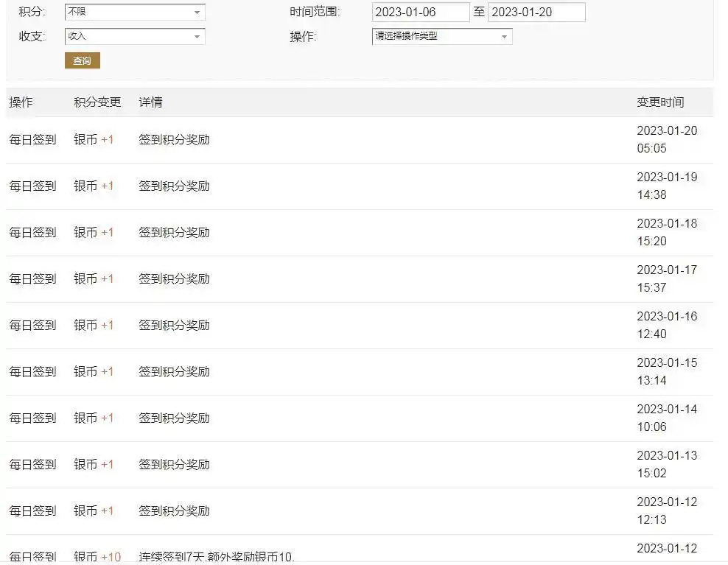Click the 详情 column header
Image resolution: width=728 pixels, height=565 pixels.
[150, 102]
